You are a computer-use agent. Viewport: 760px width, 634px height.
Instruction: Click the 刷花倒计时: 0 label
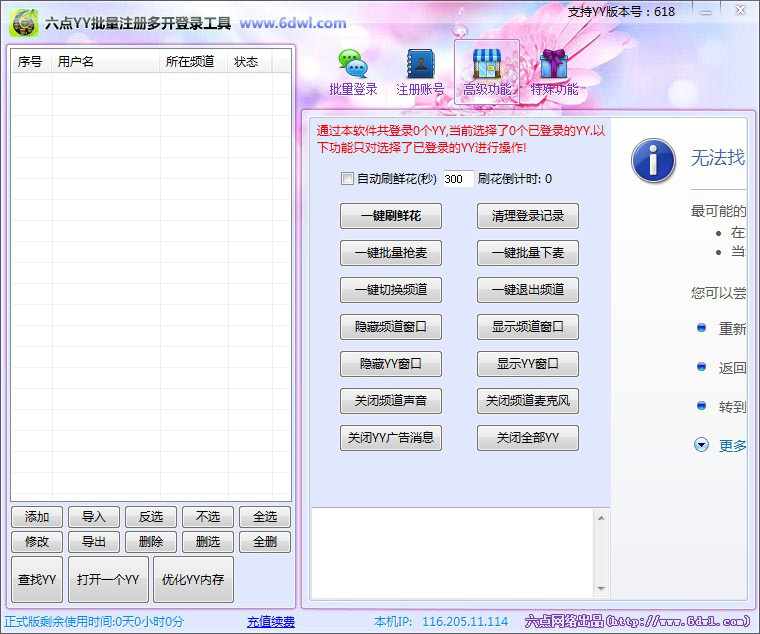514,179
